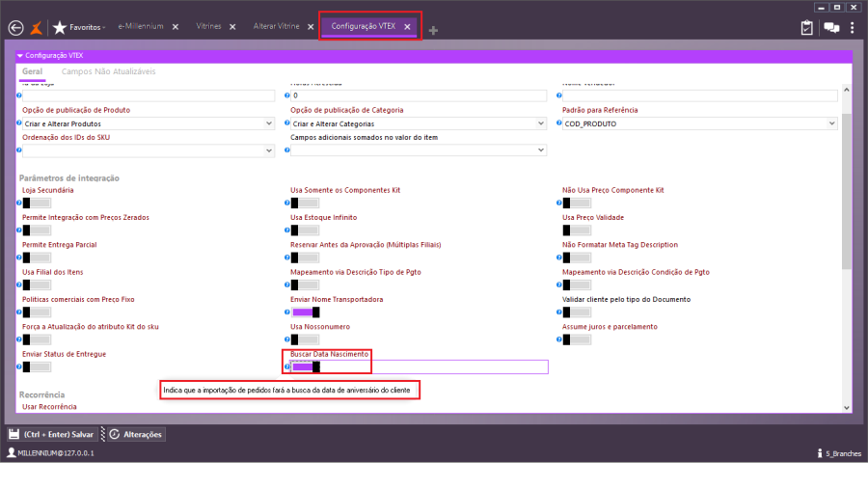Close the Alterar Vitrine tab
The height and width of the screenshot is (488, 868).
[x=311, y=27]
